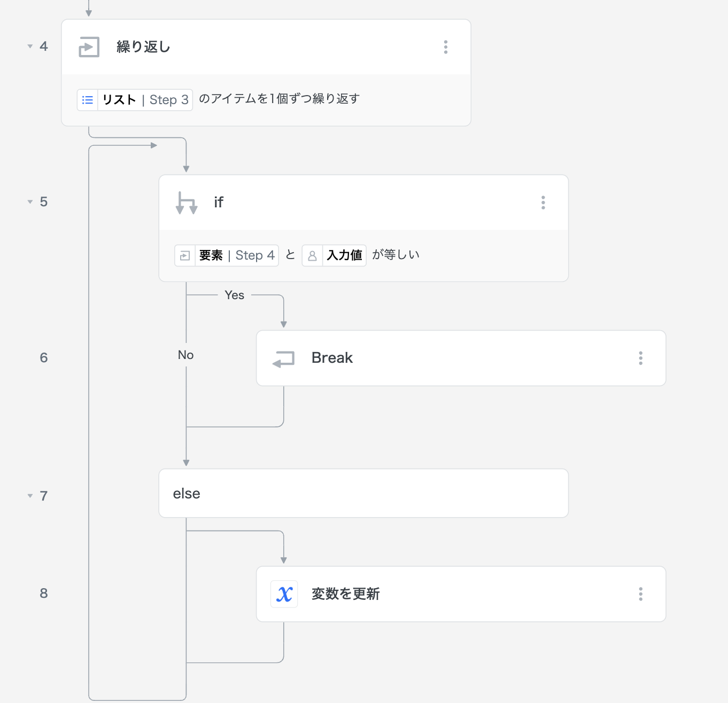Viewport: 728px width, 703px height.
Task: Click the 繰り返し step title
Action: point(143,47)
